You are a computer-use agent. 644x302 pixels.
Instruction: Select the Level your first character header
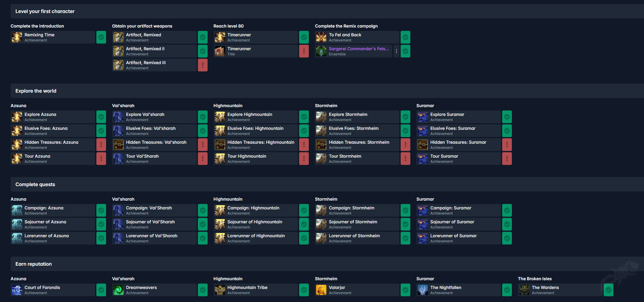(45, 11)
